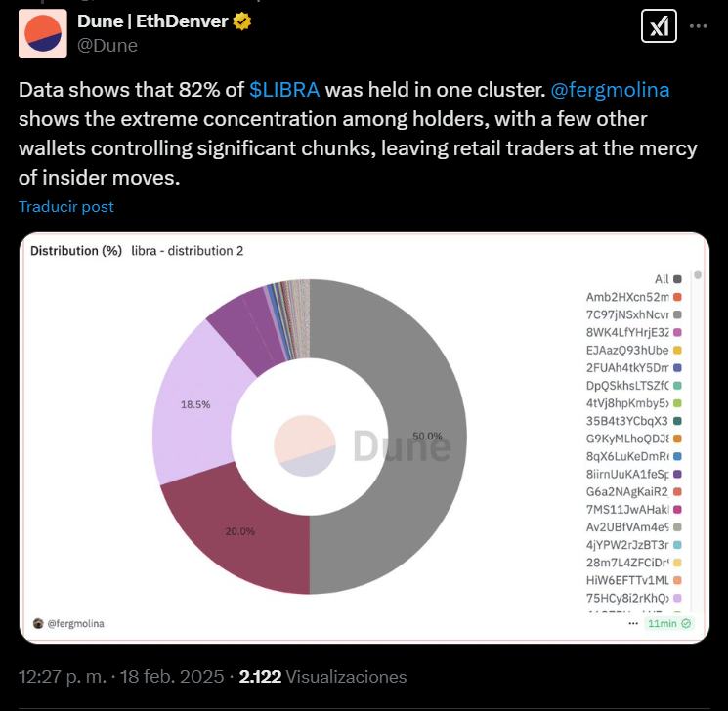This screenshot has width=728, height=711.
Task: Click the fergmolina author avatar below chart
Action: 38,622
